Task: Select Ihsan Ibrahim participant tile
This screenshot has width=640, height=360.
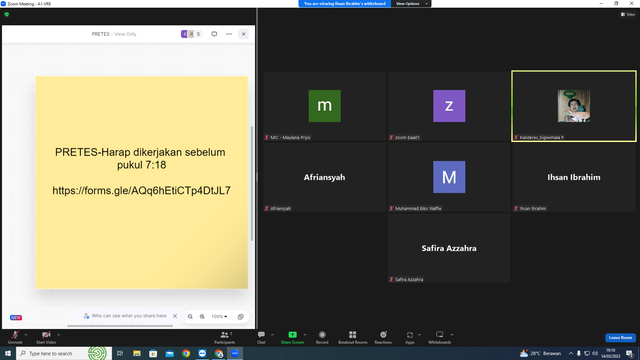Action: pyautogui.click(x=573, y=177)
